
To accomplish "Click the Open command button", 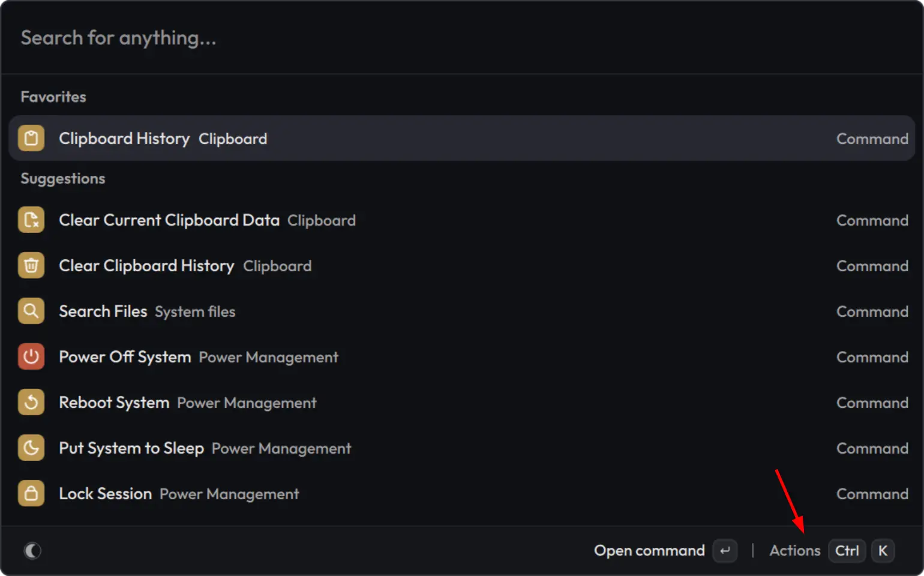I will click(x=649, y=551).
